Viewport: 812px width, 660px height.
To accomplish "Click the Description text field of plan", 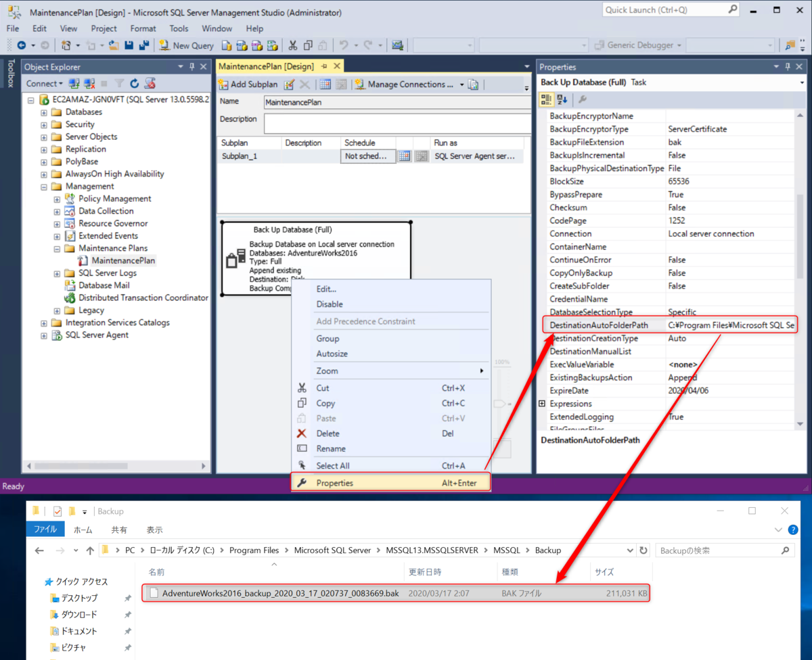I will click(x=397, y=124).
